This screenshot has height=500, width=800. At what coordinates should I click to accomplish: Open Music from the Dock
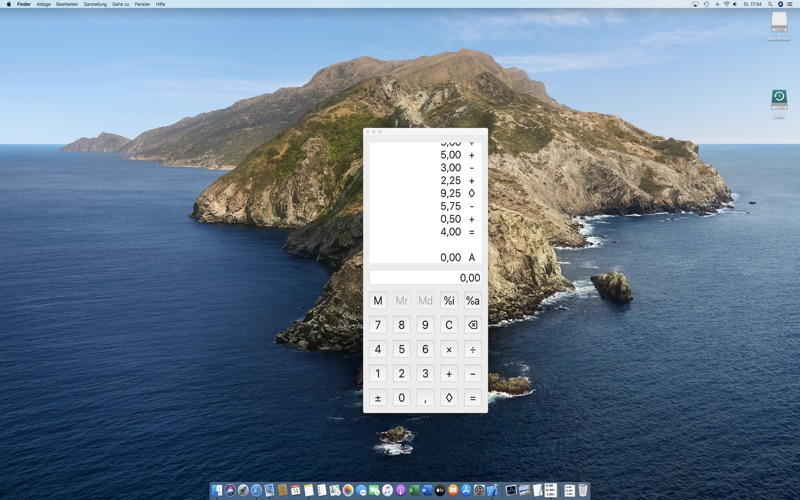coord(387,490)
